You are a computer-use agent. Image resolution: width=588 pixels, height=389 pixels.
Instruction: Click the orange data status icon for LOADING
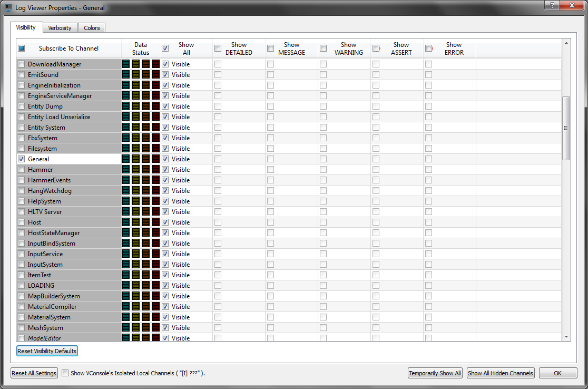(x=145, y=285)
